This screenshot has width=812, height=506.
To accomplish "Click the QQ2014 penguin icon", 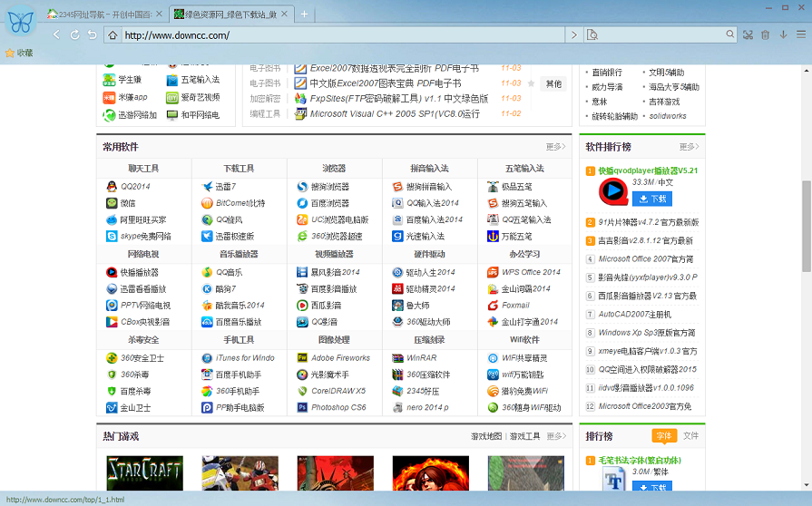I will 112,187.
